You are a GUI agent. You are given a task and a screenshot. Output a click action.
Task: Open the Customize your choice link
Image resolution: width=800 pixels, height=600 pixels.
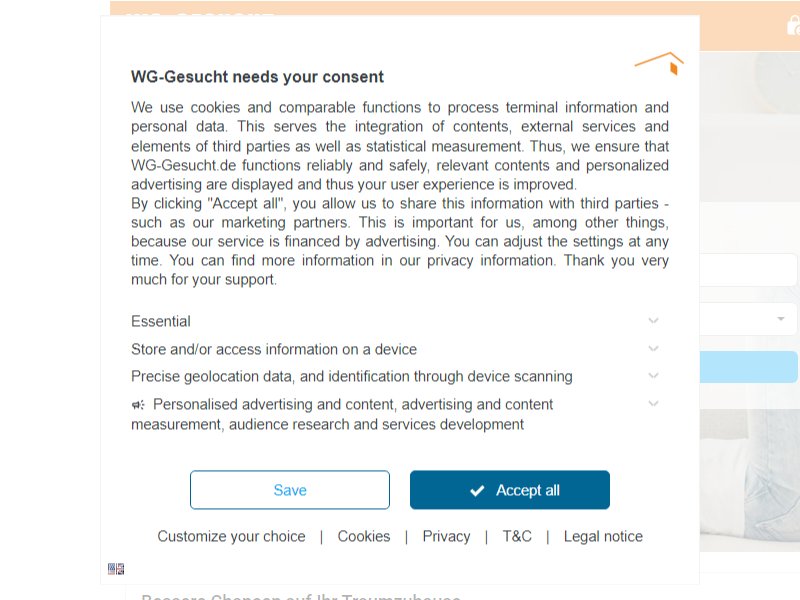pyautogui.click(x=231, y=536)
